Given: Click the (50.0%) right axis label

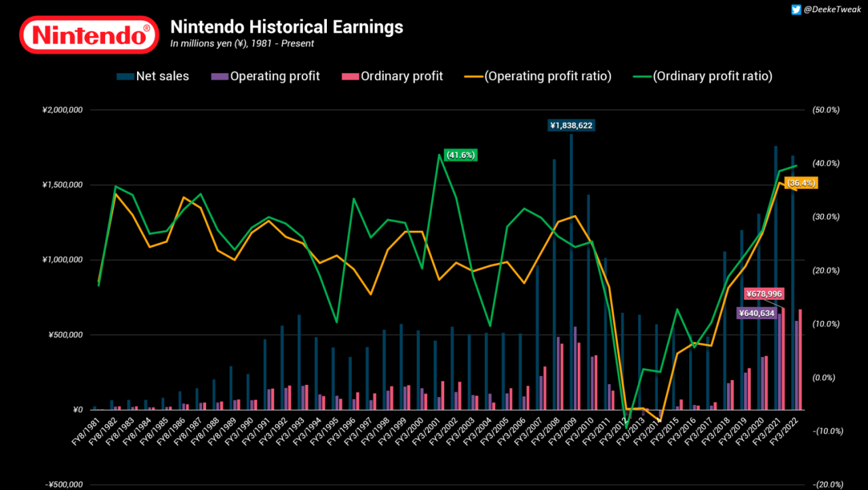Looking at the screenshot, I should pos(826,110).
